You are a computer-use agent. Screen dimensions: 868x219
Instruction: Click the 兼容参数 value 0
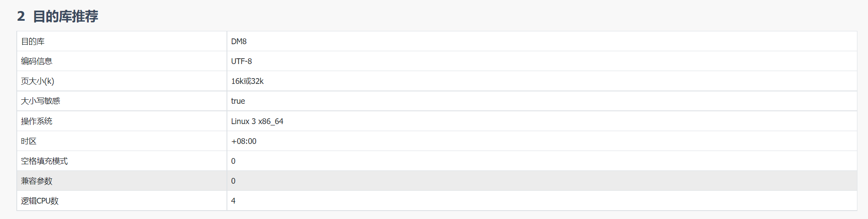pyautogui.click(x=233, y=181)
